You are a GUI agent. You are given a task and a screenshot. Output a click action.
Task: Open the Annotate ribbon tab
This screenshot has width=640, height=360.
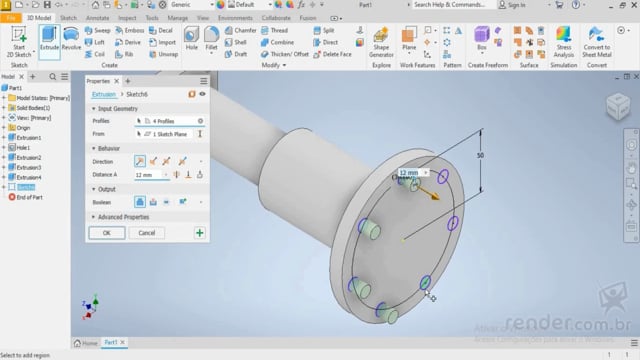coord(97,18)
